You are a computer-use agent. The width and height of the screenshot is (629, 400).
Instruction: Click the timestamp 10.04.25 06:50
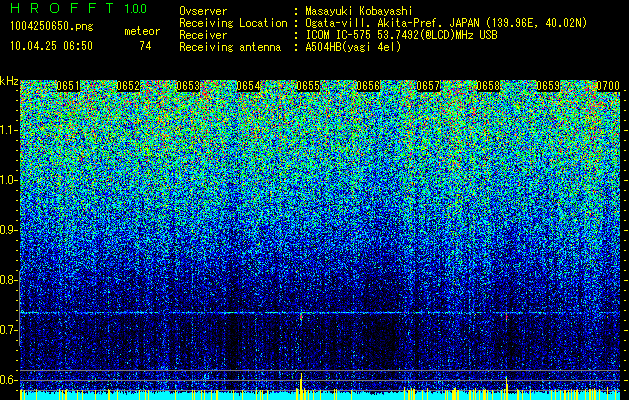[51, 46]
